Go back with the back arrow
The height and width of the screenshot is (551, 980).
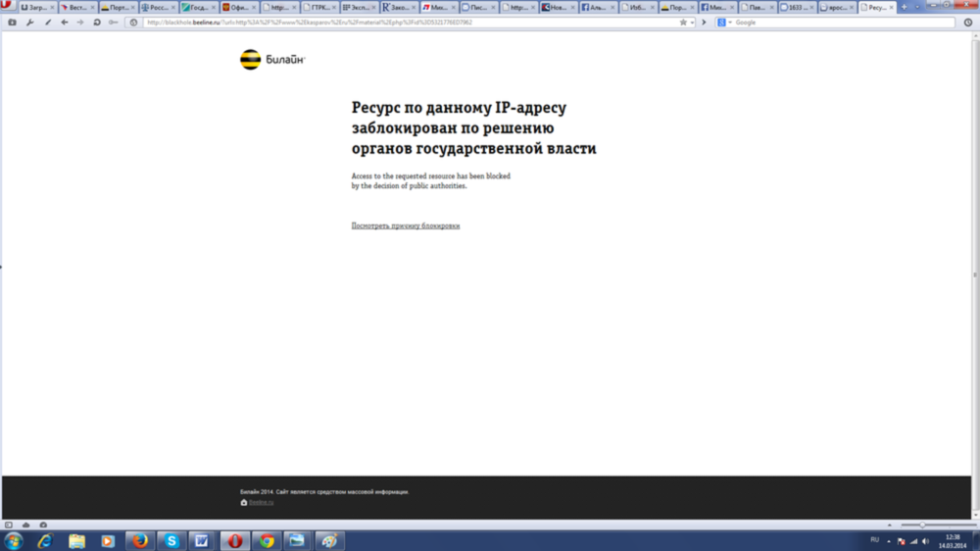tap(65, 23)
